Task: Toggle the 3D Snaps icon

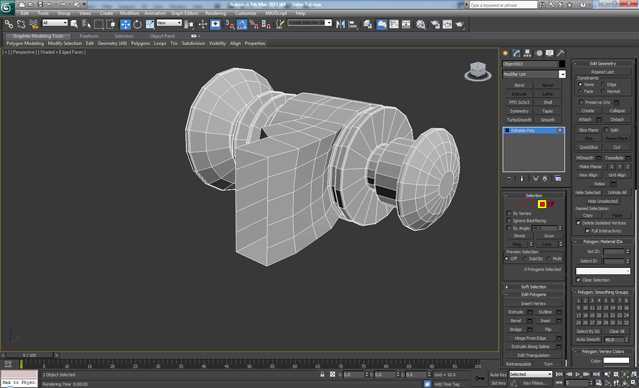Action: [230, 24]
